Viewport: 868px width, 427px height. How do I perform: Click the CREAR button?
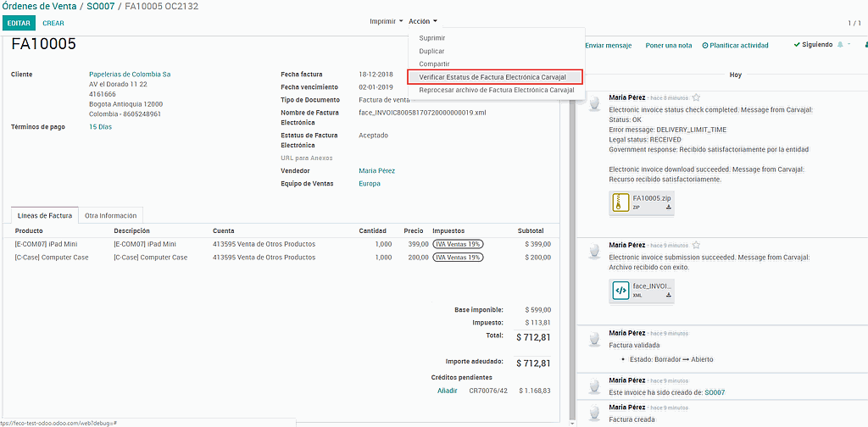coord(53,23)
